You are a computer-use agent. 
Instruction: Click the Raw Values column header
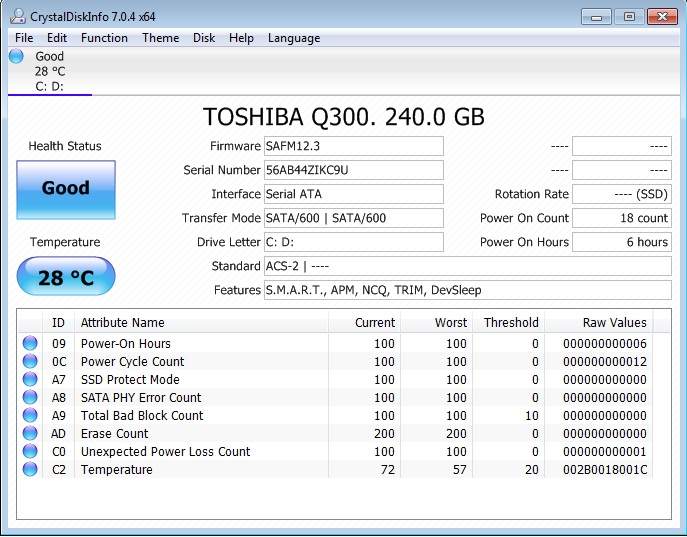click(599, 323)
